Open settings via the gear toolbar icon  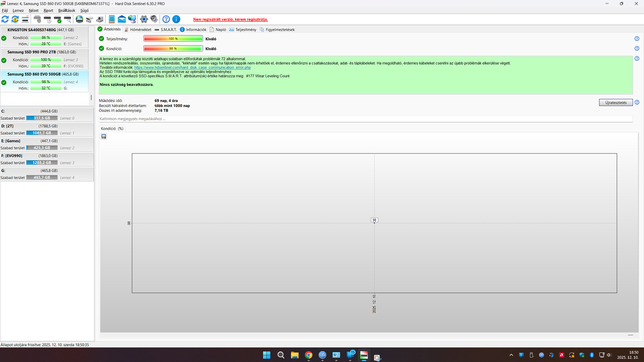click(x=144, y=19)
